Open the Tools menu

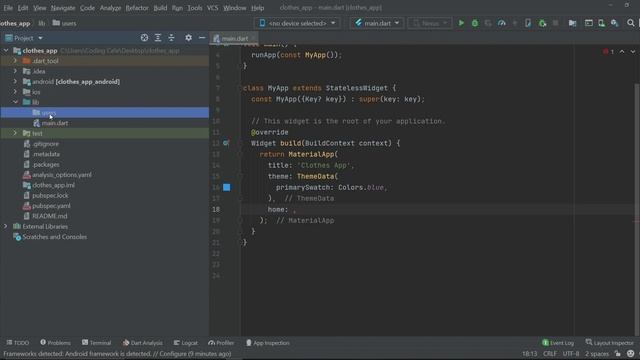[195, 8]
